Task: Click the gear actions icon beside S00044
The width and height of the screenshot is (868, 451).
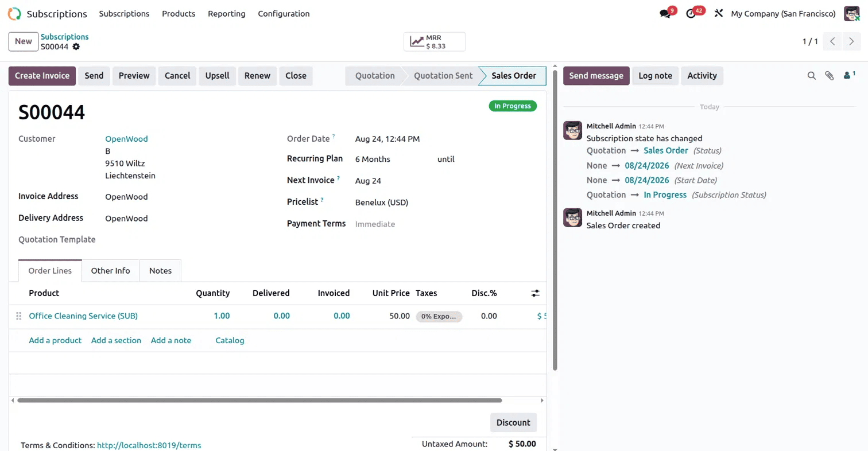Action: [76, 46]
